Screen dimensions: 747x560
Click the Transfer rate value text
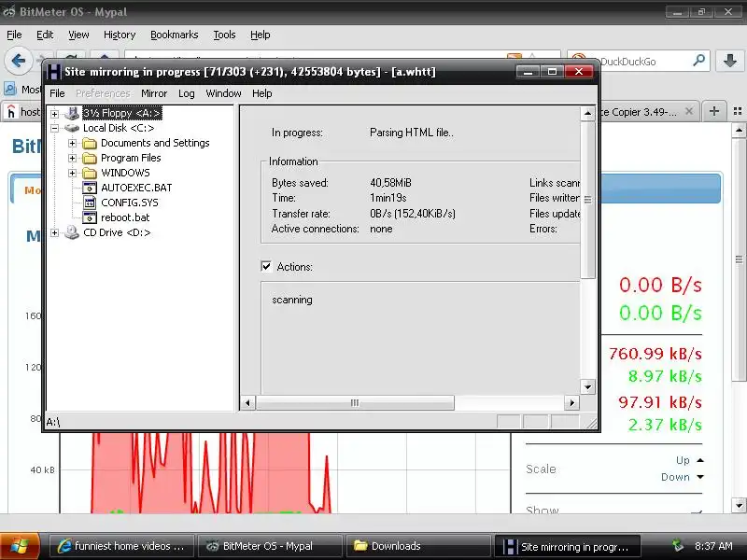click(x=413, y=214)
